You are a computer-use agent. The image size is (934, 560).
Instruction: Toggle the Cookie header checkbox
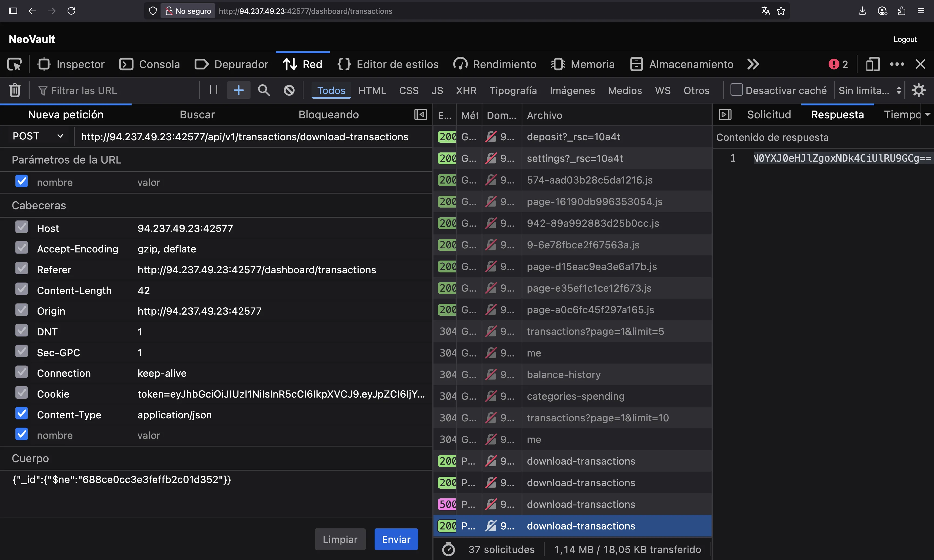click(x=22, y=393)
